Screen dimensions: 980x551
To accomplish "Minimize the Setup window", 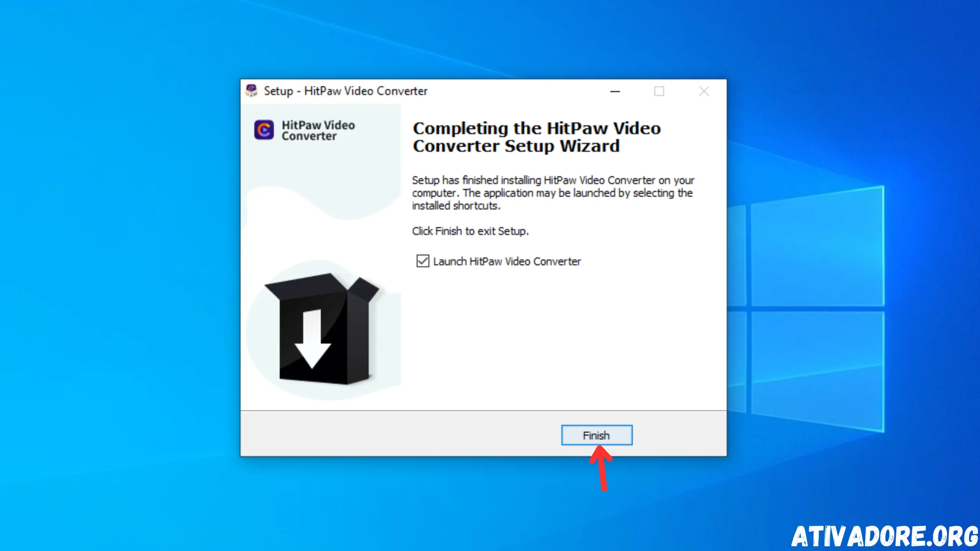I will (x=615, y=91).
